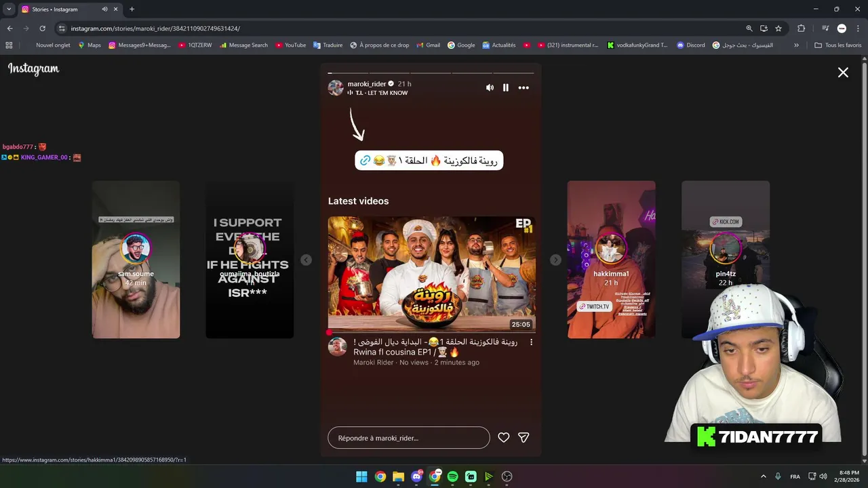Open the tab search dropdown
The width and height of the screenshot is (868, 488).
tap(9, 9)
